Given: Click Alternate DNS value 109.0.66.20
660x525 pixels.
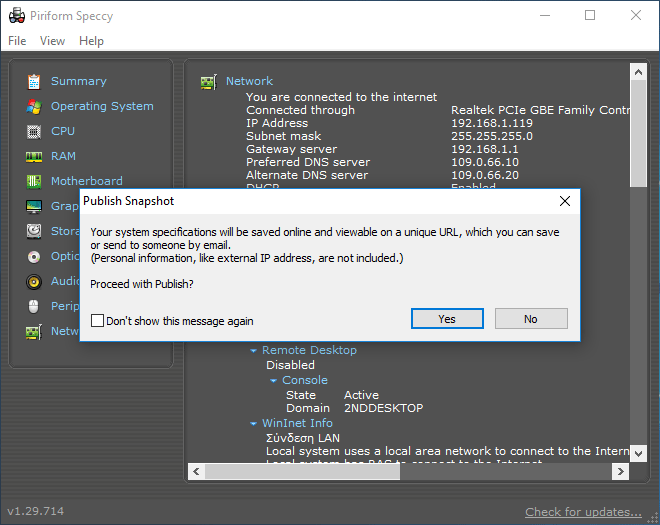Looking at the screenshot, I should [485, 175].
